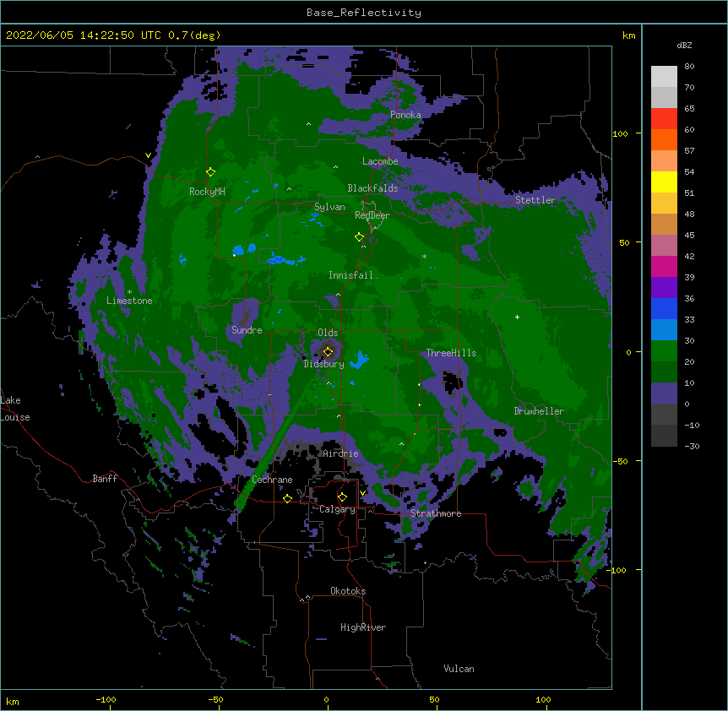The image size is (728, 711).
Task: Select the asterisk marker above Limestone label
Action: coord(129,292)
